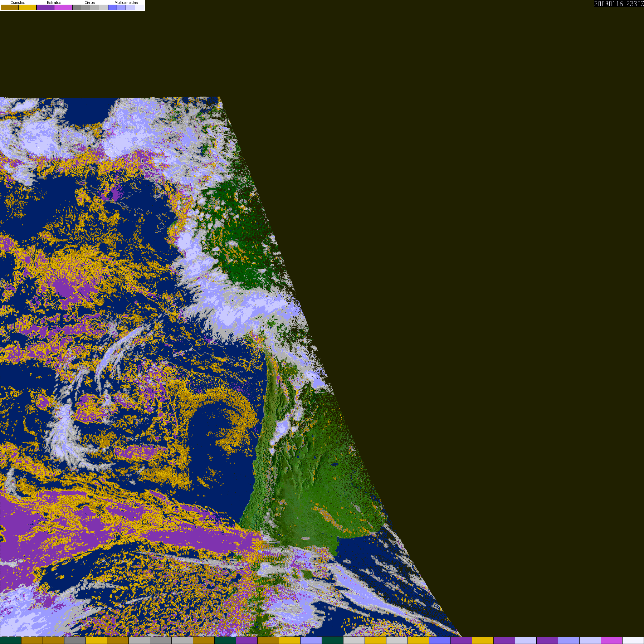Choose the magenta Estratos legend swatch
Screen dimensions: 644x644
(x=63, y=8)
